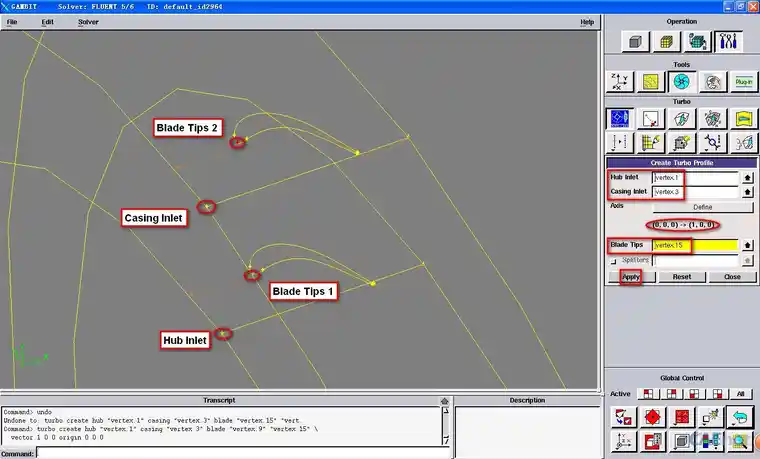Screen dimensions: 760x459
Task: Click the Turbo adjust edge split icon
Action: [620, 142]
